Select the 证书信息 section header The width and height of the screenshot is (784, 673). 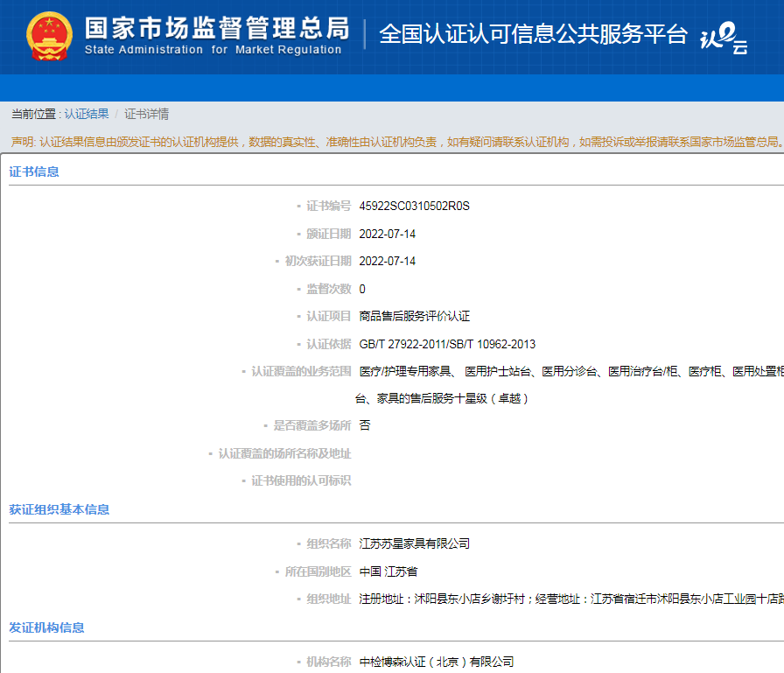(x=34, y=172)
